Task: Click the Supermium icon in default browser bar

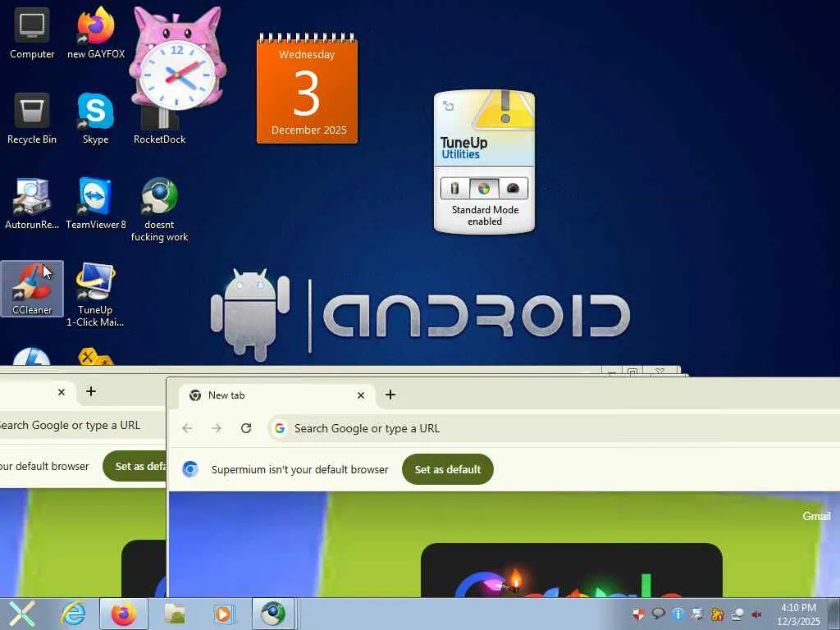Action: pos(190,469)
